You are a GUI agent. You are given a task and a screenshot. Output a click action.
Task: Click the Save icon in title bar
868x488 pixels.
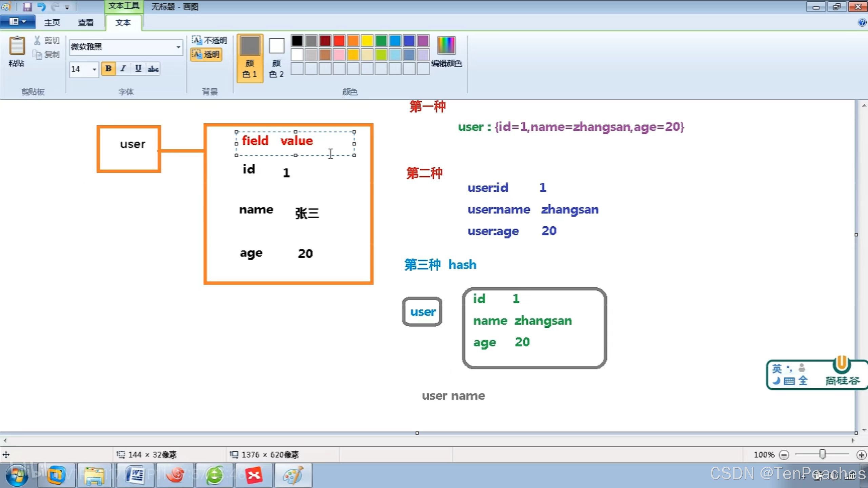(x=27, y=6)
